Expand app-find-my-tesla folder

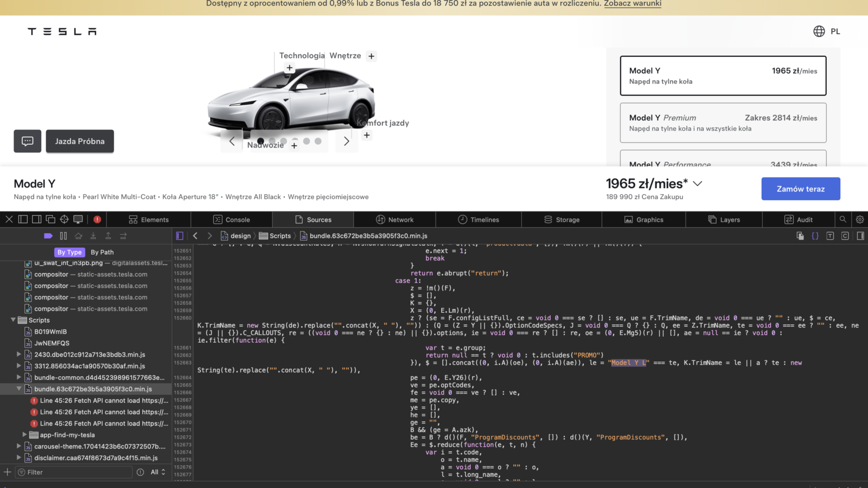24,434
